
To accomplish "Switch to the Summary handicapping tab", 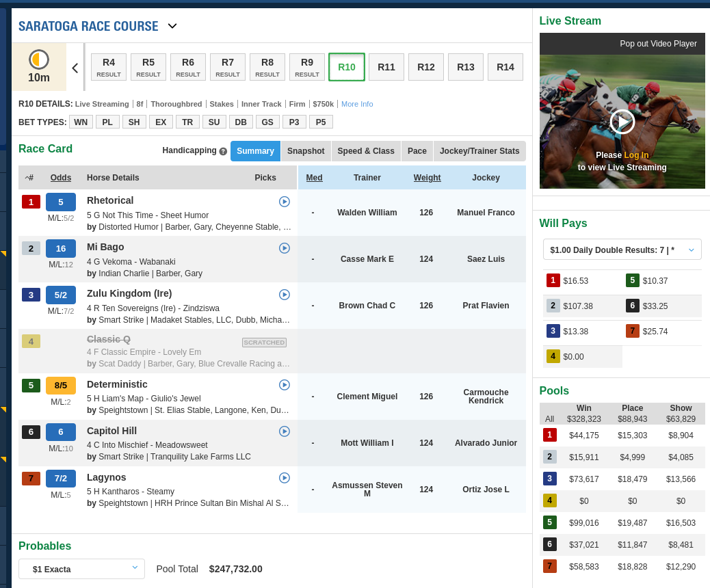I will (255, 151).
